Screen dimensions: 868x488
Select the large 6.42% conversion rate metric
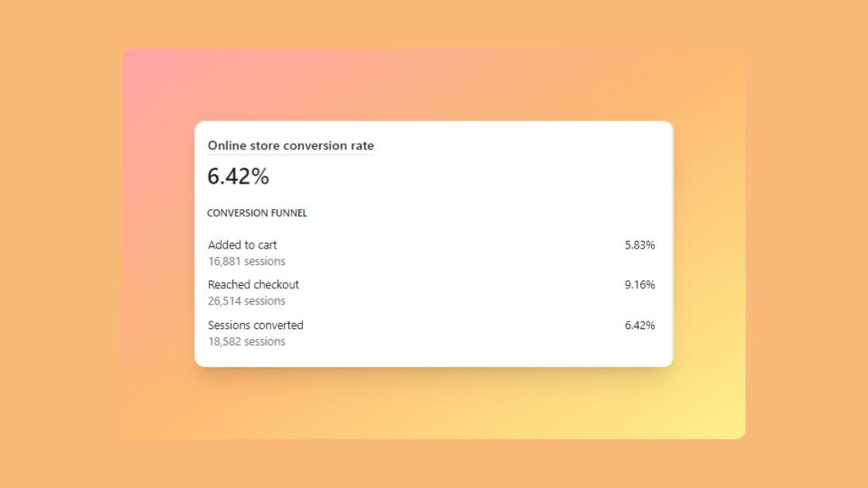point(237,176)
